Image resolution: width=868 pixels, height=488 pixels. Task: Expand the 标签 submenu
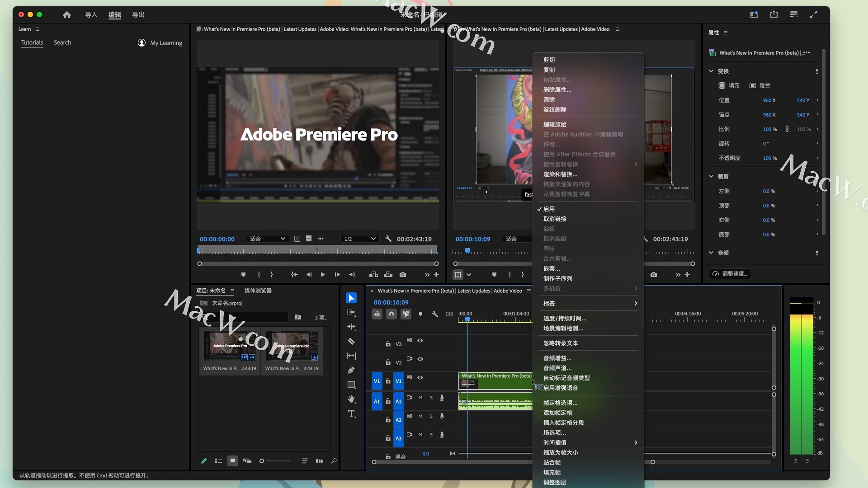pos(588,303)
